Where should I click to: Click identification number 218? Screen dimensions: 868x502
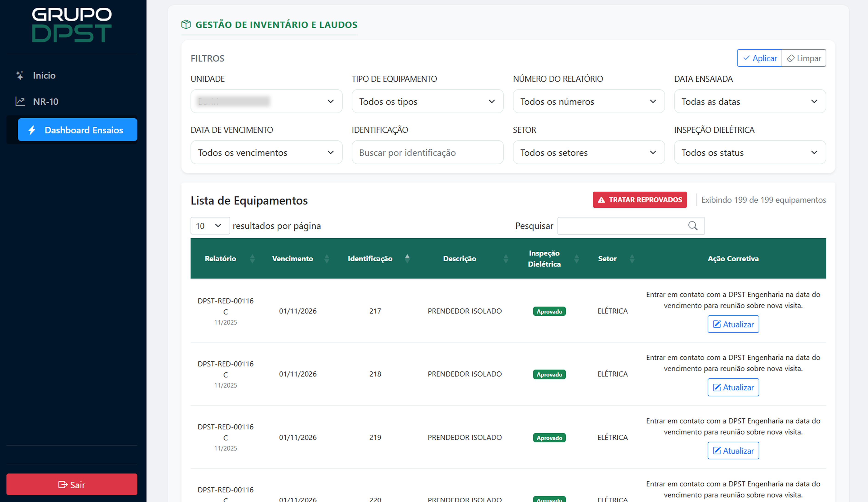pos(375,374)
